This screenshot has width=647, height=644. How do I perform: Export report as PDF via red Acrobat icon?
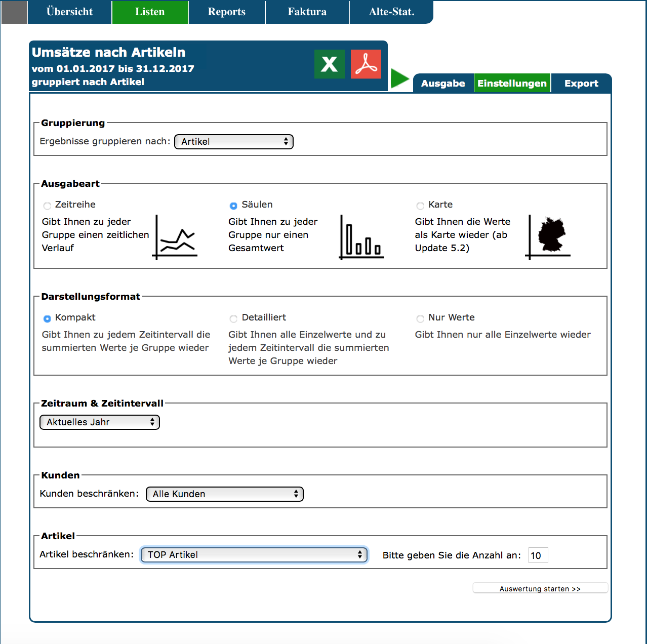366,64
